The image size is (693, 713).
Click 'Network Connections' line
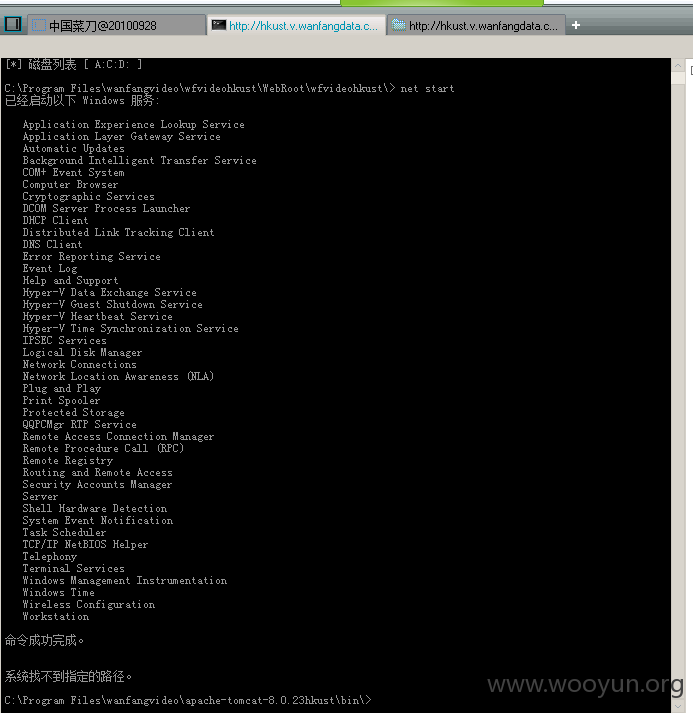pos(80,365)
